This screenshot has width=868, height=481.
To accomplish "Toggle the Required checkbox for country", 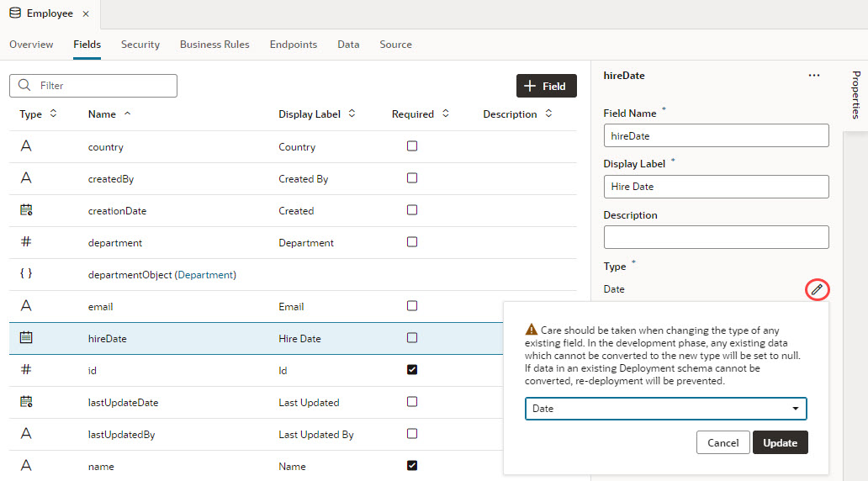I will coord(412,146).
